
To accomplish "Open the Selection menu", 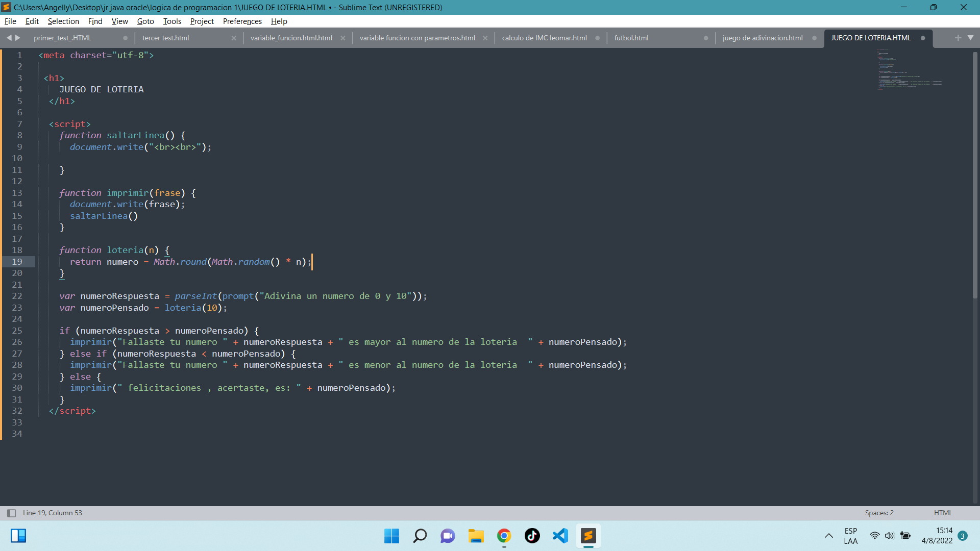I will tap(63, 21).
